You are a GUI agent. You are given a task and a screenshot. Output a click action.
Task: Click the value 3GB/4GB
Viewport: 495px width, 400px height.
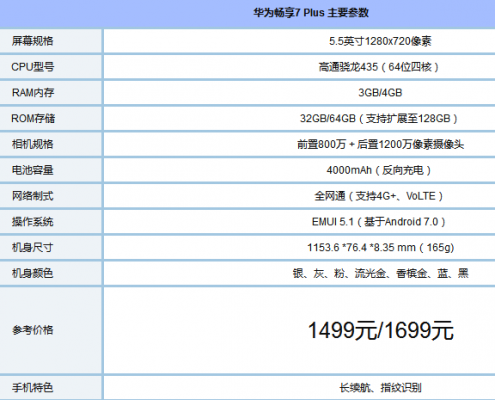coord(380,93)
